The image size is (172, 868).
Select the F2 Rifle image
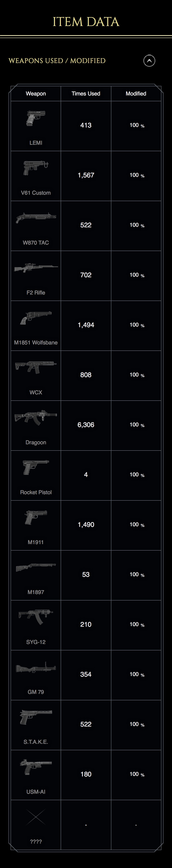tap(36, 267)
